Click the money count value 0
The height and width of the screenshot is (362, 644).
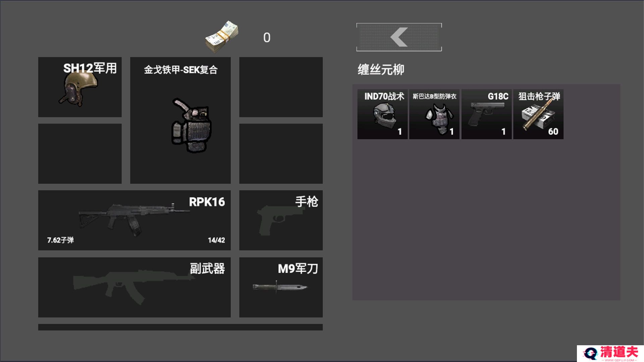[267, 38]
